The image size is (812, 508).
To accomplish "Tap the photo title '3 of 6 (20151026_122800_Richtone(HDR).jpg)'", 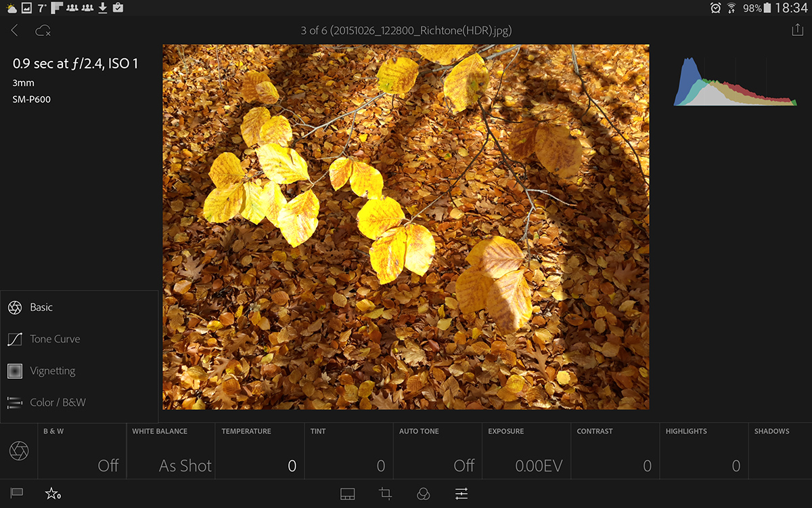I will (406, 30).
